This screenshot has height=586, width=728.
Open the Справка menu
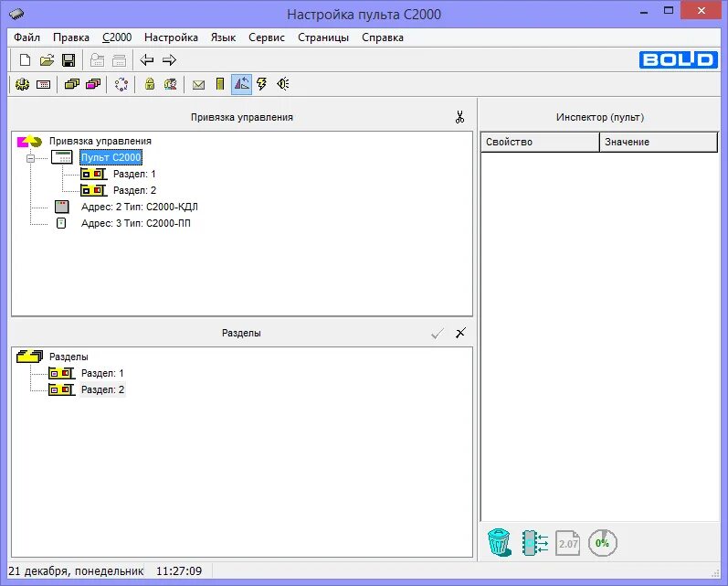(x=383, y=37)
